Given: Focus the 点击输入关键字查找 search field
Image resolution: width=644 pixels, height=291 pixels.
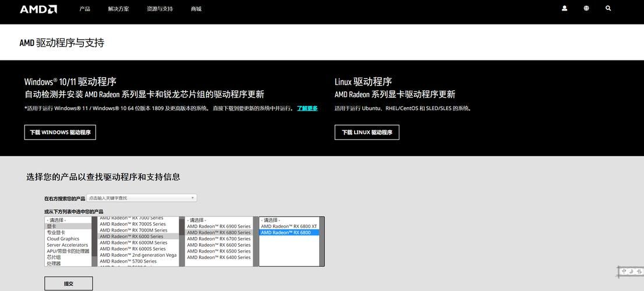Looking at the screenshot, I should click(141, 198).
